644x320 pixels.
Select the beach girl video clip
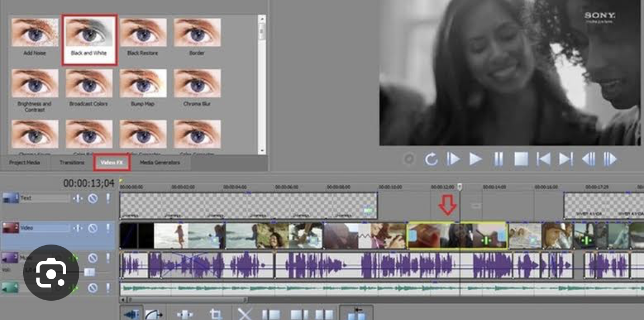pos(171,236)
